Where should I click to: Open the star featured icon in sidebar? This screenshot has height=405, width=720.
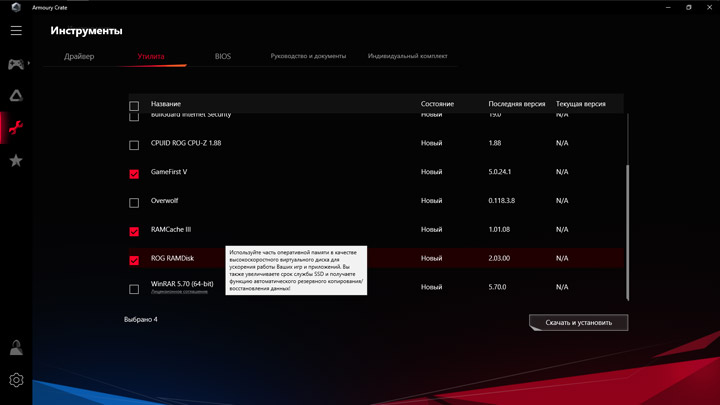coord(16,160)
